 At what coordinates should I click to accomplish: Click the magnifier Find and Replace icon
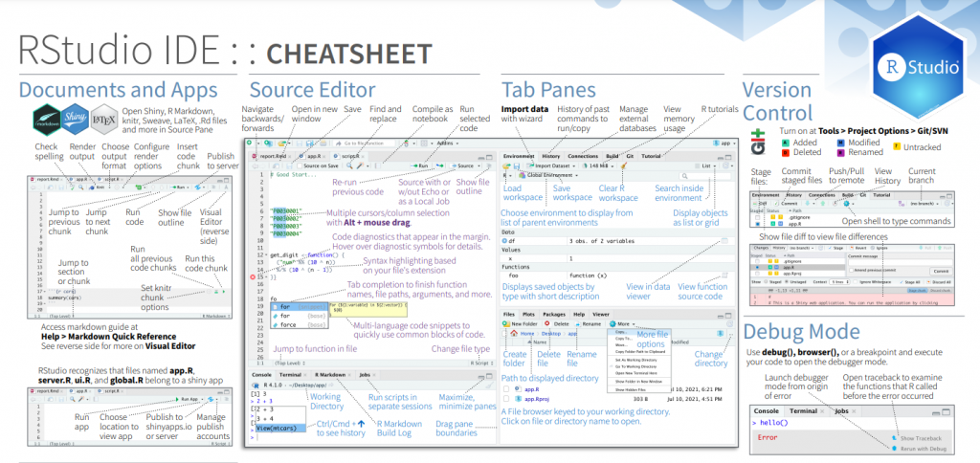click(349, 165)
